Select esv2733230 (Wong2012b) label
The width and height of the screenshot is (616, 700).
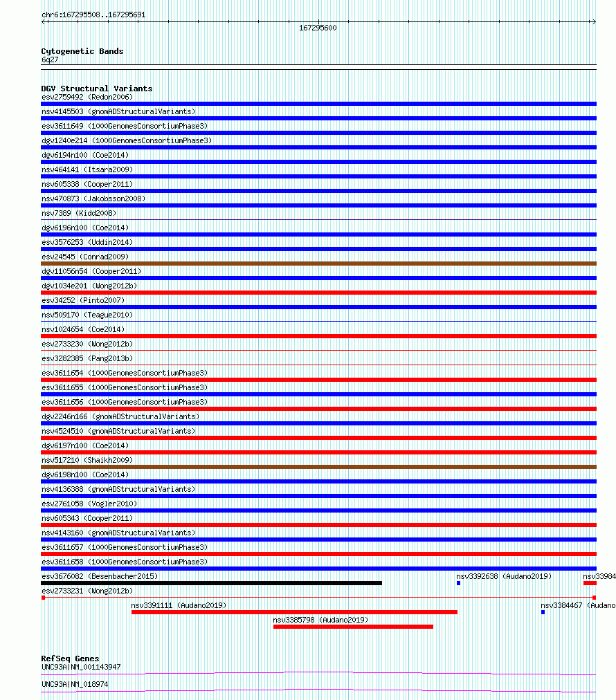coord(87,344)
